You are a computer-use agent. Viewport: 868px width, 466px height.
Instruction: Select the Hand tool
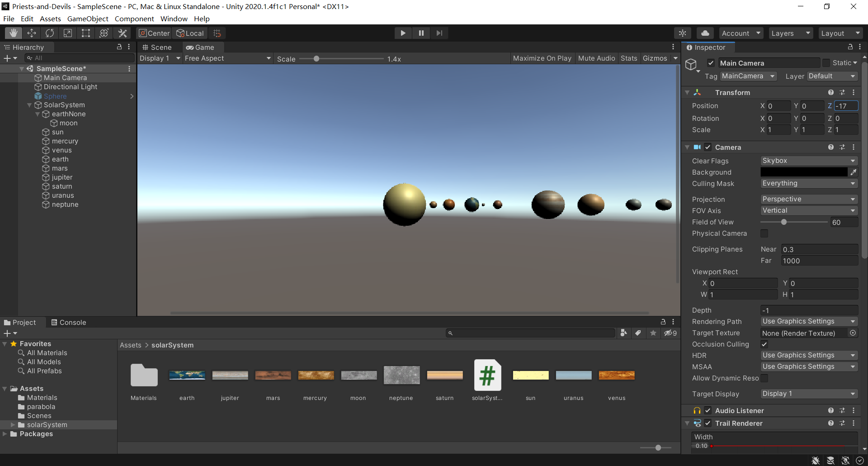click(x=14, y=33)
